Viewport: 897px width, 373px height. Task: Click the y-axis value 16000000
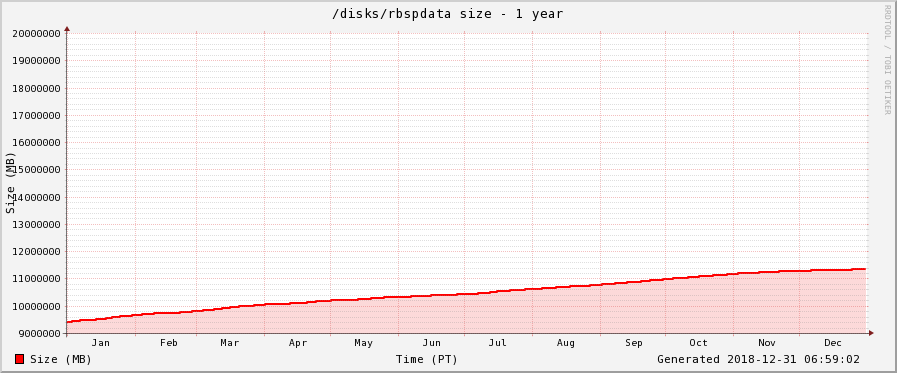(x=37, y=142)
